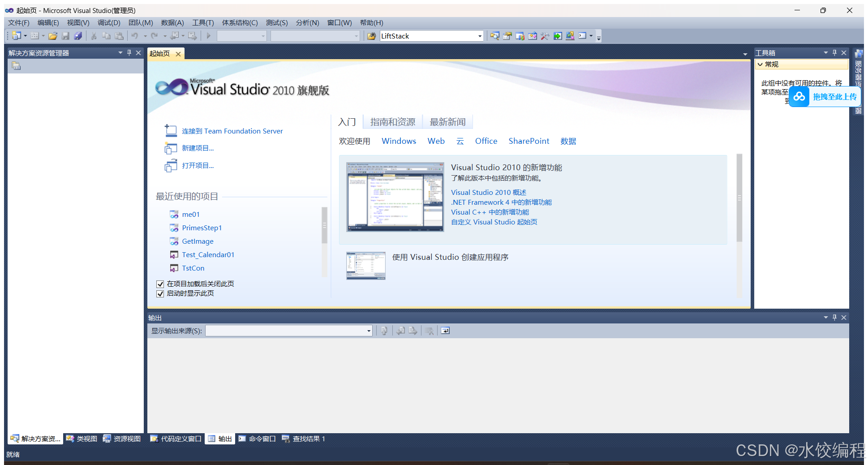Open the Visual Studio 2010 概述 link
This screenshot has height=465, width=868.
pos(488,192)
